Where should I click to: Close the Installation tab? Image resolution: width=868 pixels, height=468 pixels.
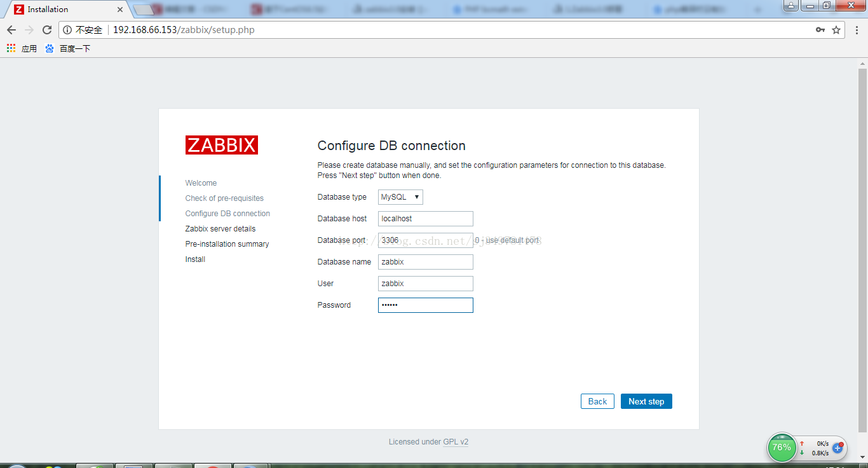pyautogui.click(x=120, y=10)
